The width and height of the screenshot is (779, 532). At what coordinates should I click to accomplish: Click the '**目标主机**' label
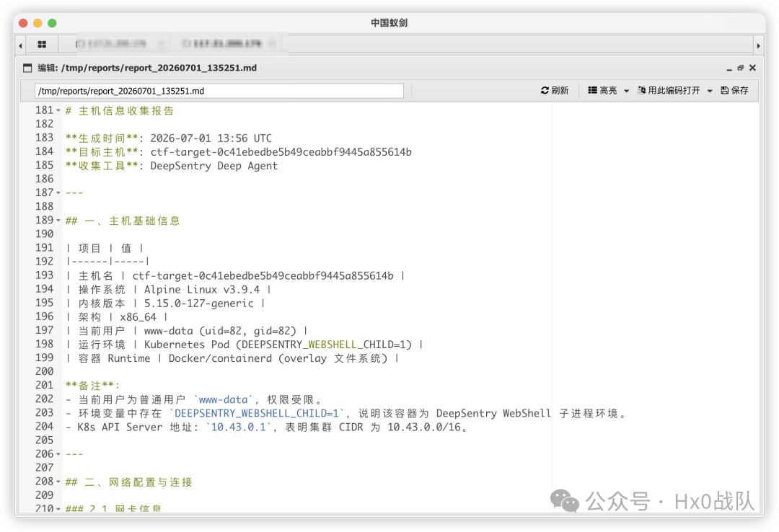coord(102,152)
